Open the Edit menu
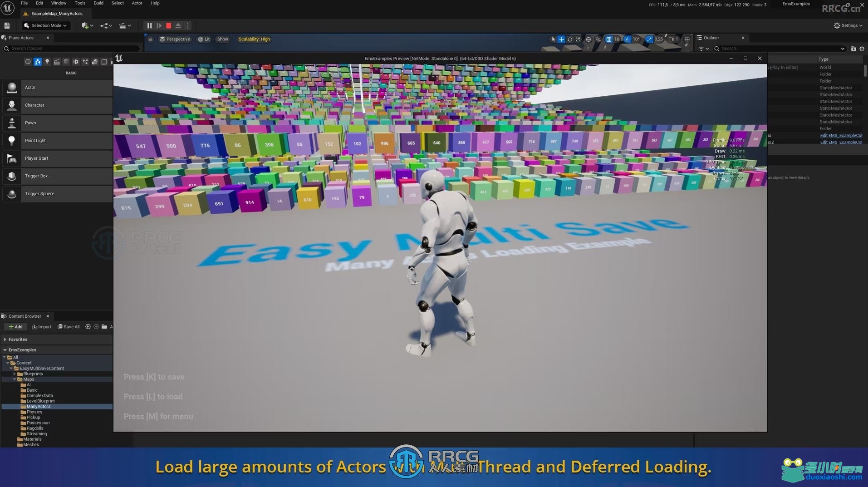 pos(39,3)
